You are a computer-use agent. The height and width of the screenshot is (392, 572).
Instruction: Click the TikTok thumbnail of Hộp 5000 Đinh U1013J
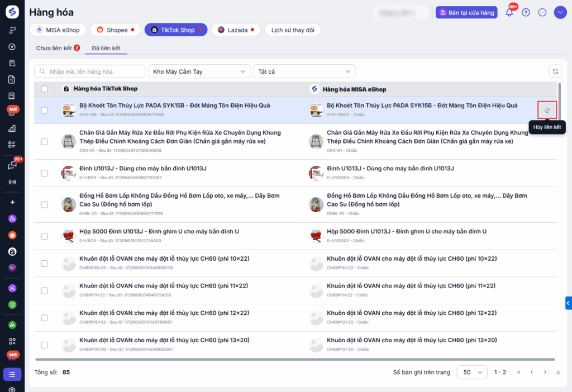(x=69, y=236)
